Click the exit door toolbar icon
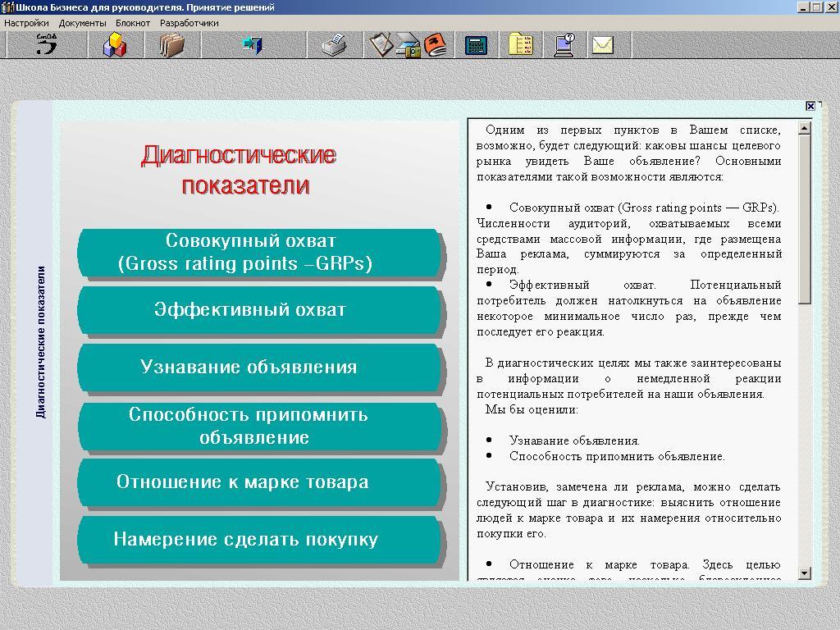840x630 pixels. click(x=253, y=44)
